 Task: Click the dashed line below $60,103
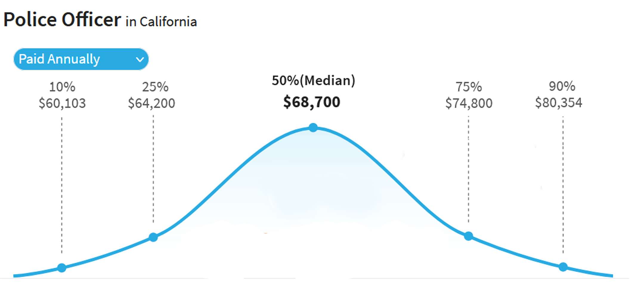(x=62, y=185)
